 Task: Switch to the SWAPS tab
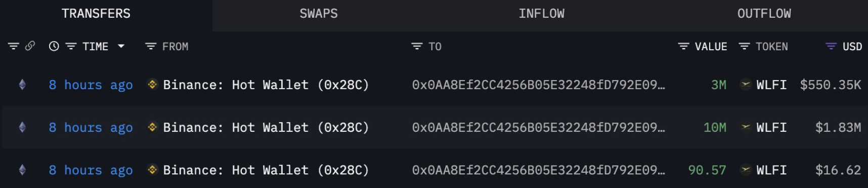tap(319, 14)
